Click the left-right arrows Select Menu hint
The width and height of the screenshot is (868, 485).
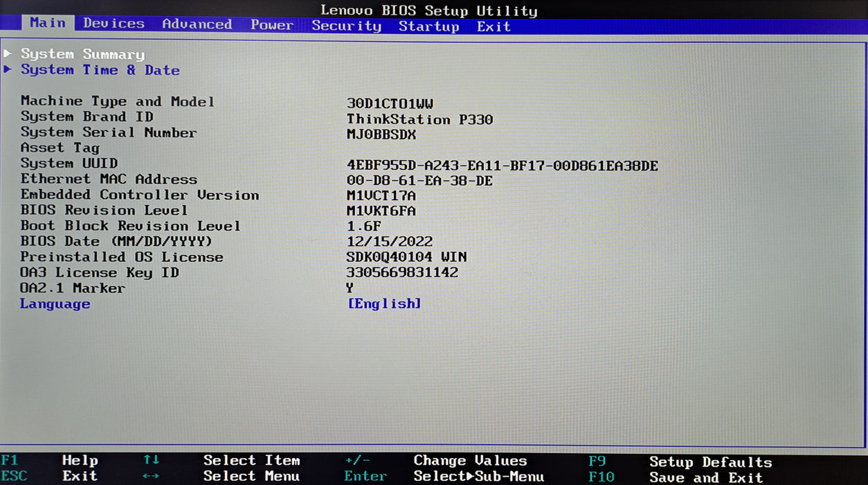tap(152, 476)
